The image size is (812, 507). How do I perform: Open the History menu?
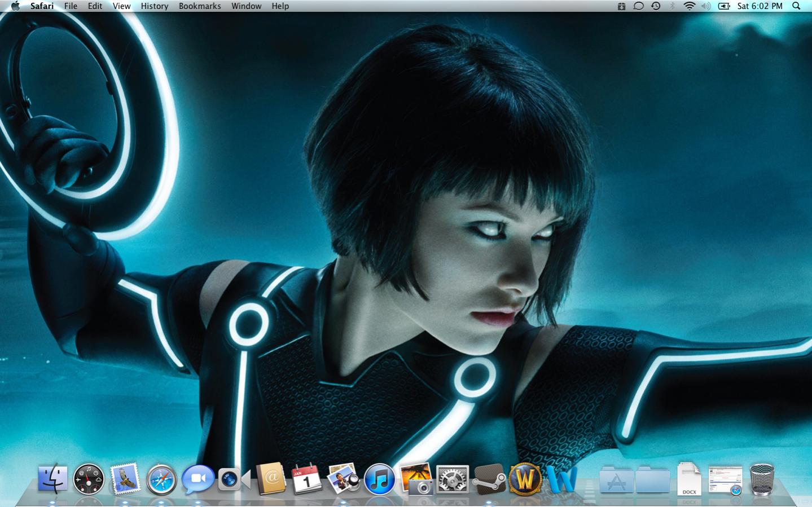[155, 6]
